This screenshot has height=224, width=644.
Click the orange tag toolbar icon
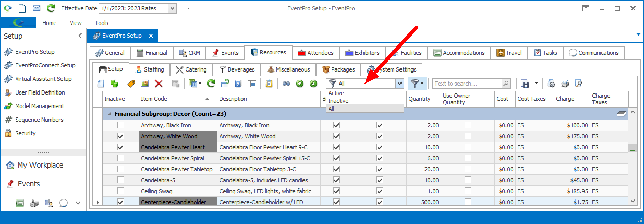click(x=131, y=84)
